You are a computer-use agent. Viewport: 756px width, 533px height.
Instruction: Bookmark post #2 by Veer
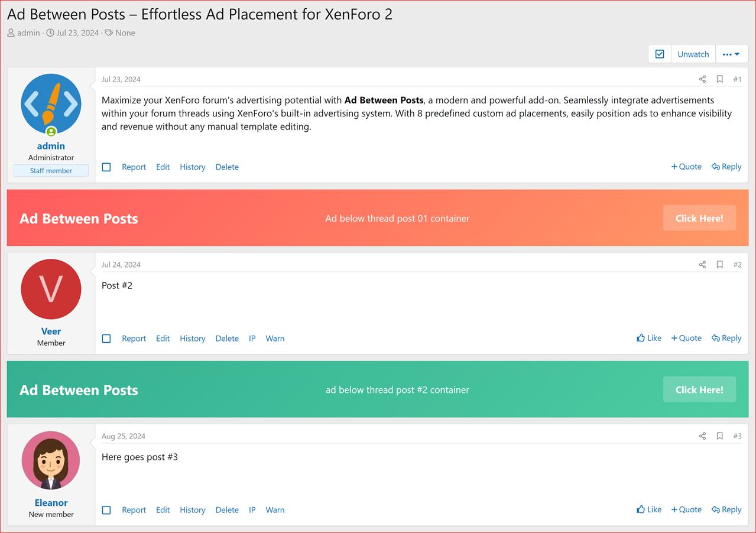click(x=719, y=264)
